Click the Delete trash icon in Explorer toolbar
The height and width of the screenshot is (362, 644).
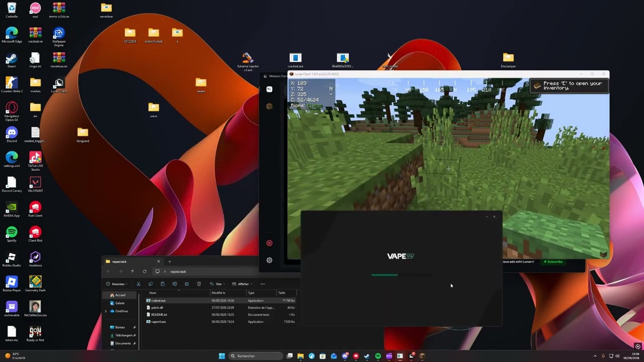[199, 284]
